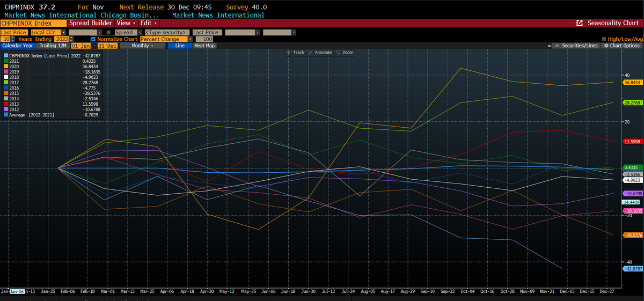Click the normalization value 100 field
This screenshot has height=301, width=644.
pyautogui.click(x=204, y=39)
